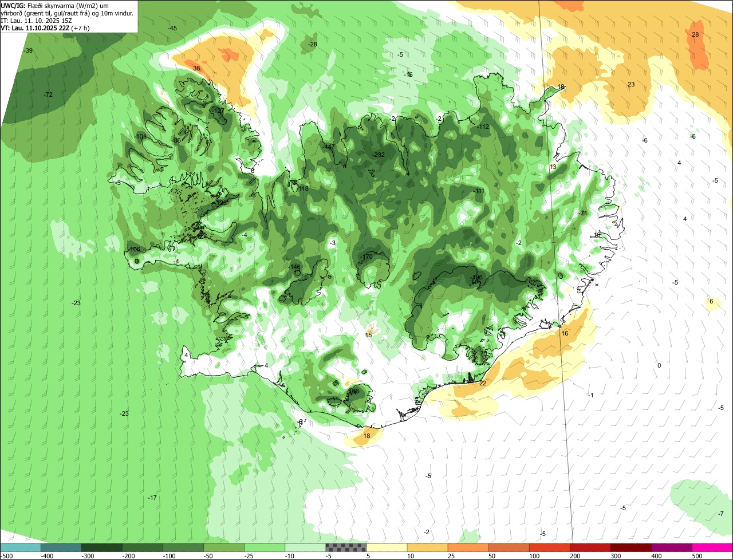Click the "0" value over the ocean
This screenshot has height=560, width=733.
click(x=659, y=365)
